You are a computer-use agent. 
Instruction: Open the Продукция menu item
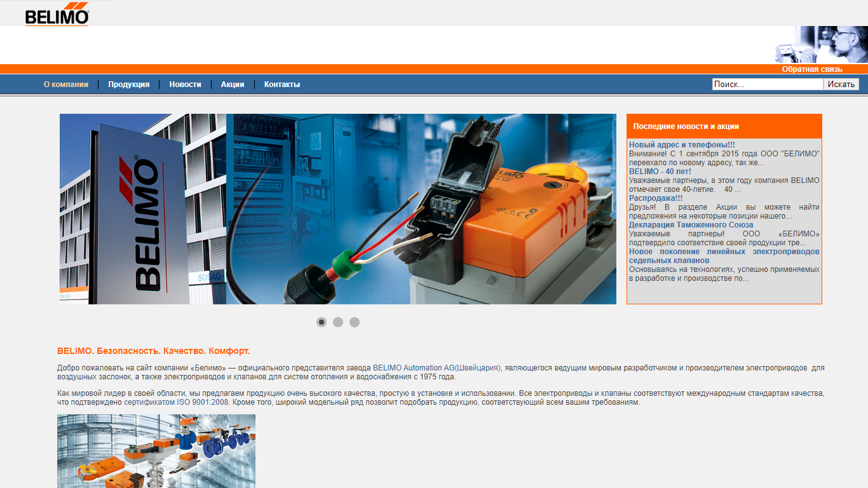coord(129,85)
